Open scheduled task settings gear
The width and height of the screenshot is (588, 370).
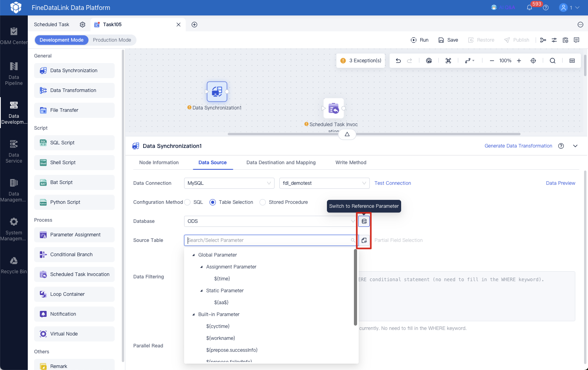(x=83, y=25)
